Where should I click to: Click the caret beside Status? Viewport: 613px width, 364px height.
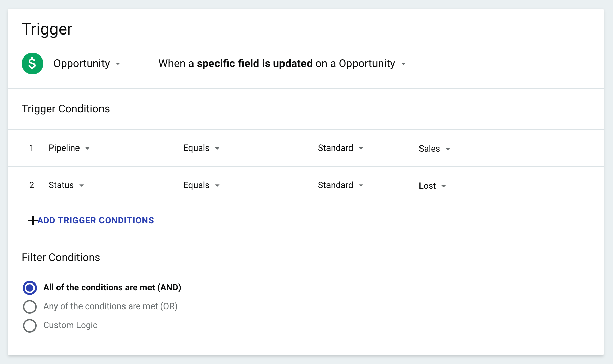(82, 185)
